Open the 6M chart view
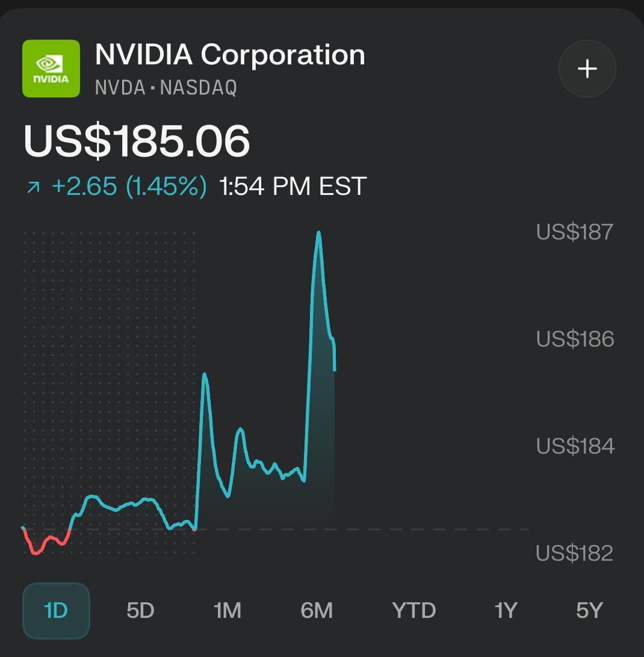 [317, 611]
